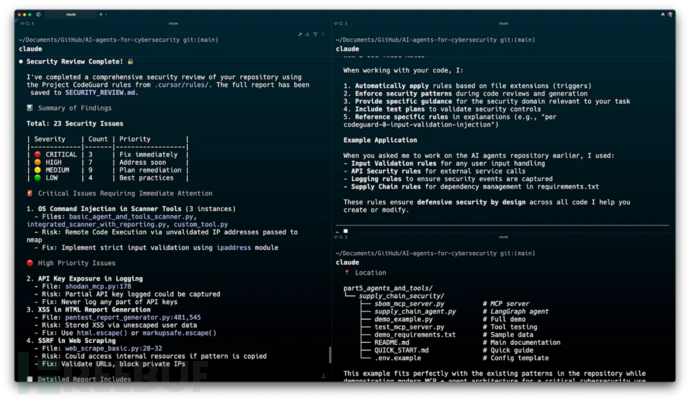Click 'Security Review Complete!' heading
This screenshot has height=401, width=690.
(74, 62)
